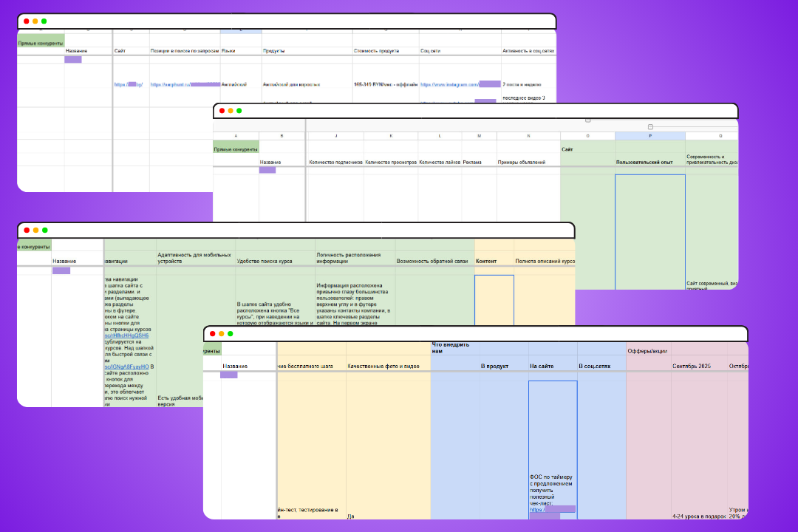Click the Современность и привлекательность header
Screen dimensions: 798x532
(712, 160)
